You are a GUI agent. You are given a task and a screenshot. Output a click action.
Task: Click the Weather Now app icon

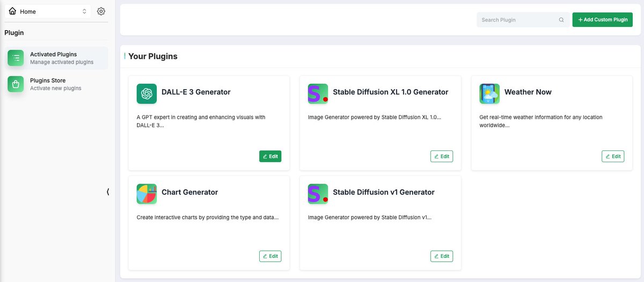pyautogui.click(x=489, y=93)
